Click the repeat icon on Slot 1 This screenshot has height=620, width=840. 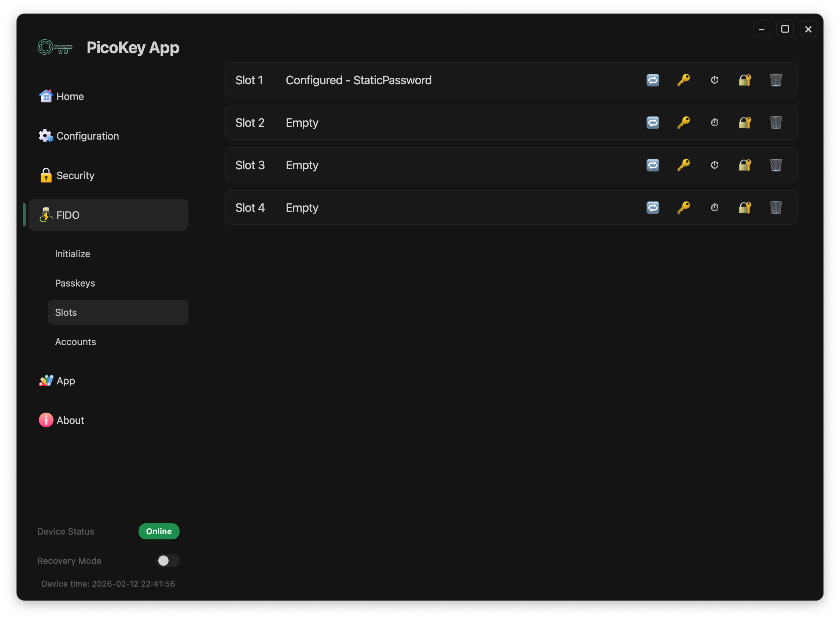coord(653,80)
